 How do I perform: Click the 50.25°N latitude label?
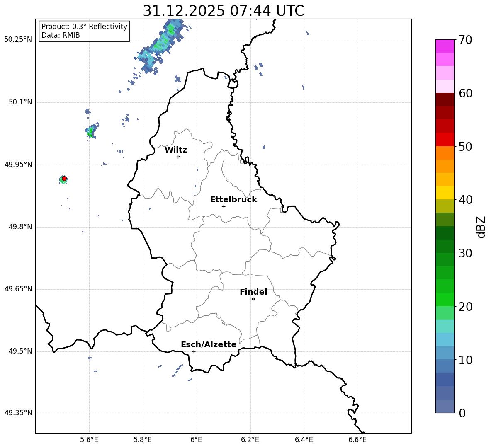point(18,40)
